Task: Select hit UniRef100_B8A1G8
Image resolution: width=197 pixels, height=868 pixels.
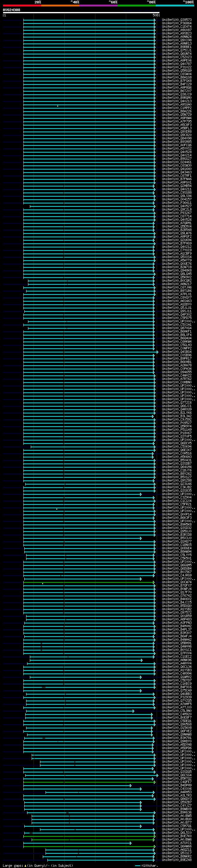Action: [177, 78]
